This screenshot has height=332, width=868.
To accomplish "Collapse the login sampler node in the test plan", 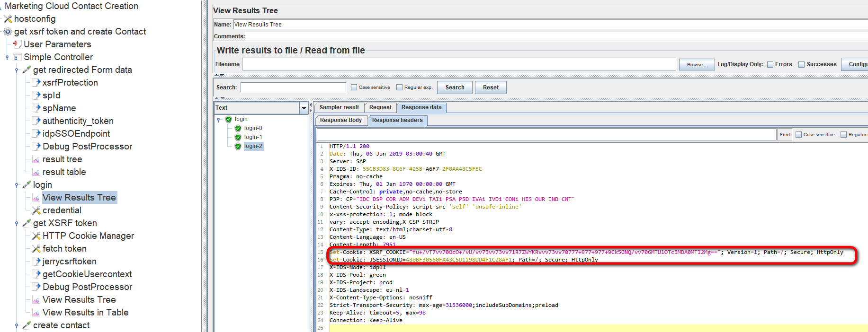I will pos(17,185).
